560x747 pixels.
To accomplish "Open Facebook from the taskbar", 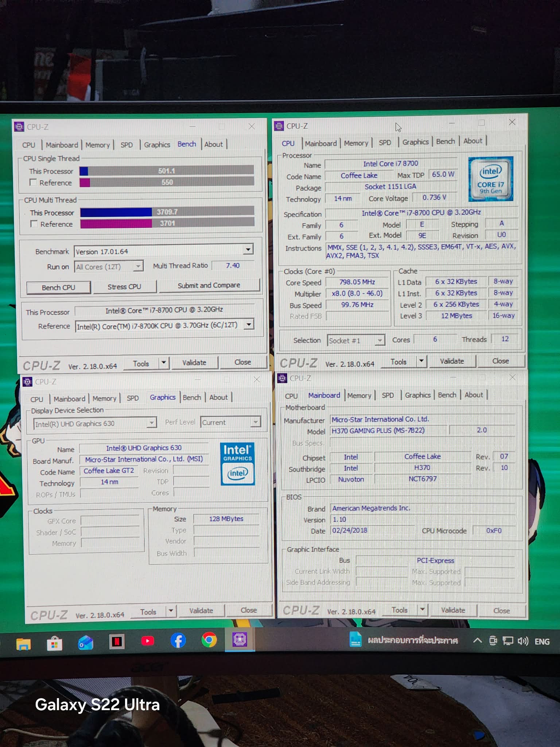I will click(178, 640).
